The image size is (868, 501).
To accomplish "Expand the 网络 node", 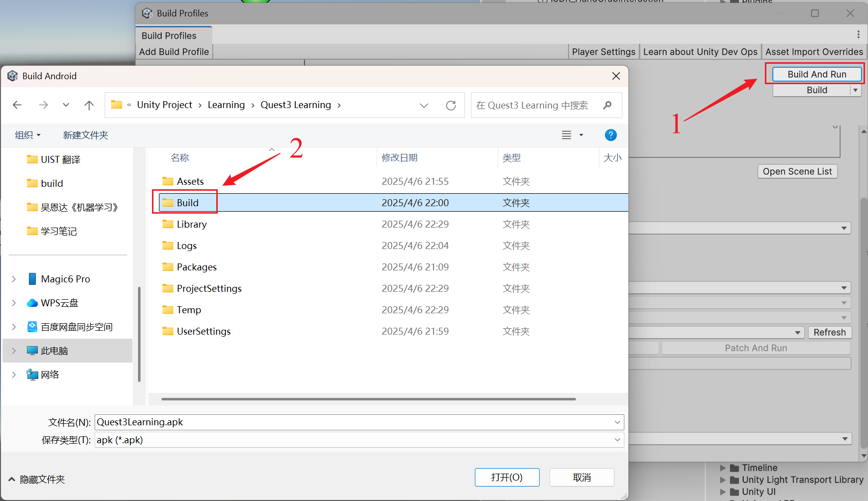I will 14,375.
